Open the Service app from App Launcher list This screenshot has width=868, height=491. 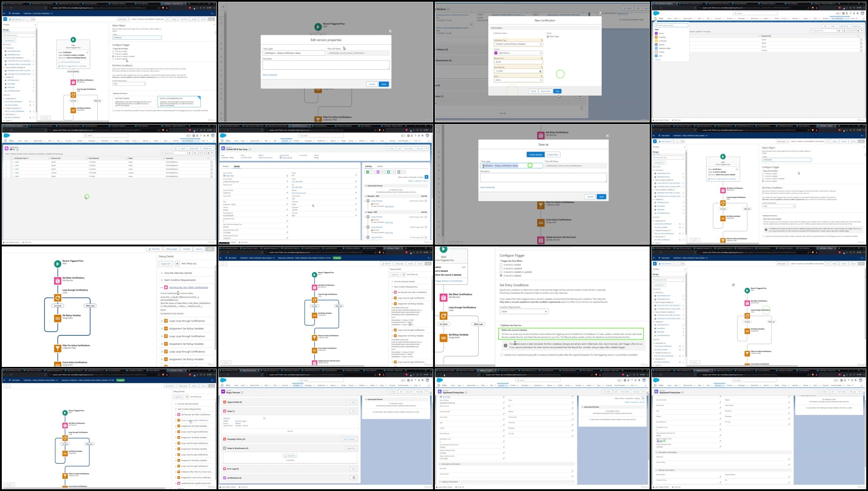click(659, 33)
